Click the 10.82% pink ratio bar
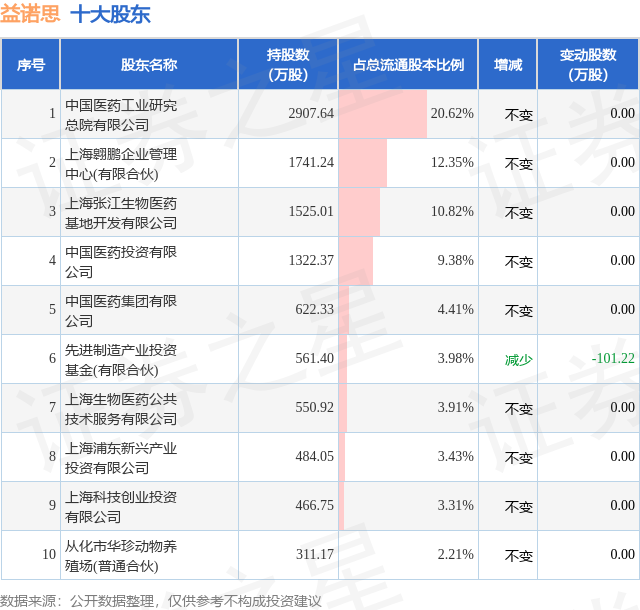640x610 pixels. [359, 212]
